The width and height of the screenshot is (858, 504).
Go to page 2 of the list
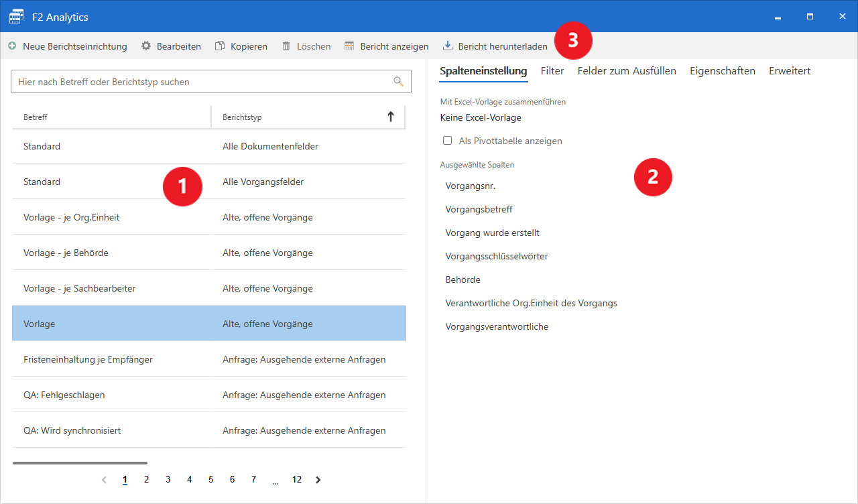point(146,480)
